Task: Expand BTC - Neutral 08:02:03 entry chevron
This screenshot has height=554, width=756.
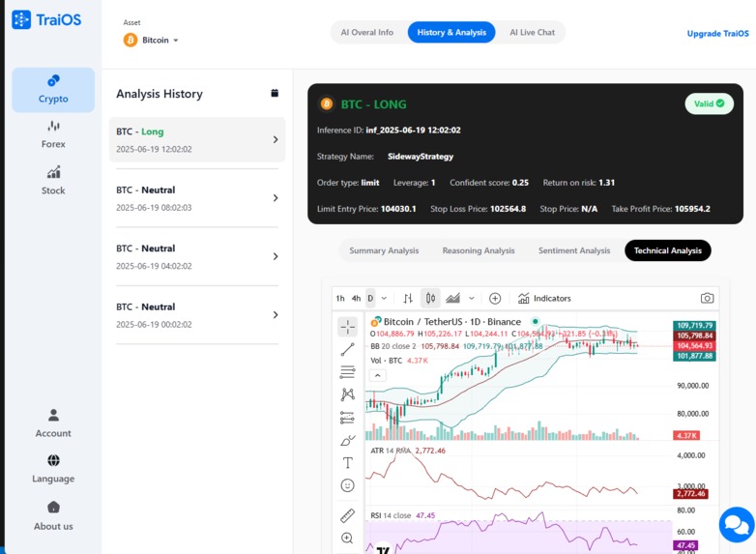Action: click(x=276, y=198)
